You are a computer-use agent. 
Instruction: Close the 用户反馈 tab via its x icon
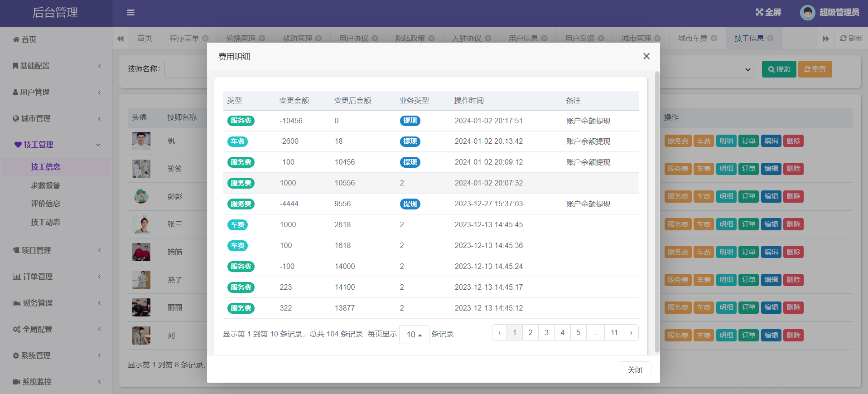click(601, 39)
